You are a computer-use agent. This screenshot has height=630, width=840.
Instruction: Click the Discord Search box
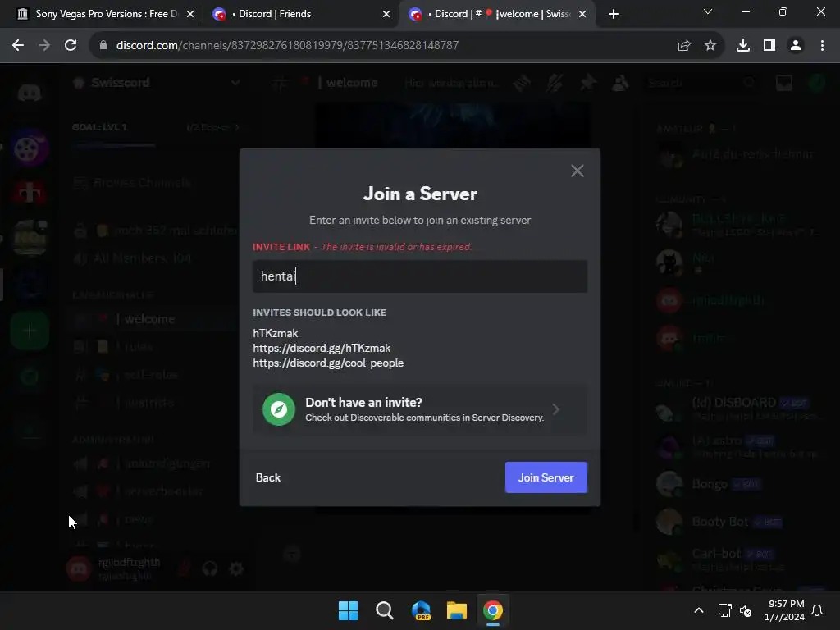tap(702, 83)
